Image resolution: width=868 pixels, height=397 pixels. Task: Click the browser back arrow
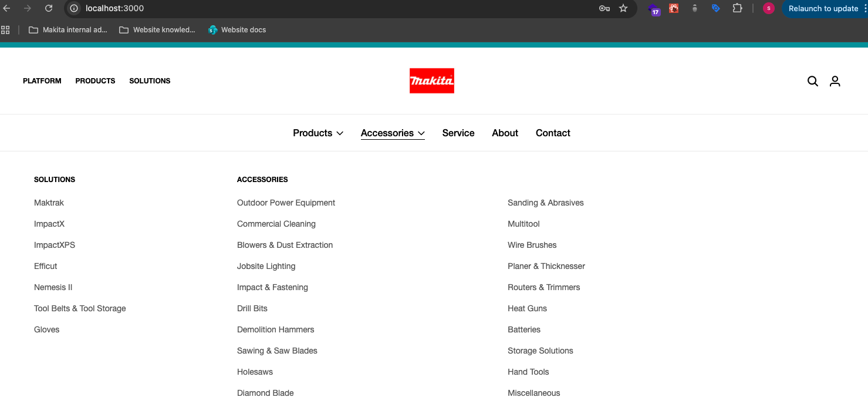tap(7, 8)
